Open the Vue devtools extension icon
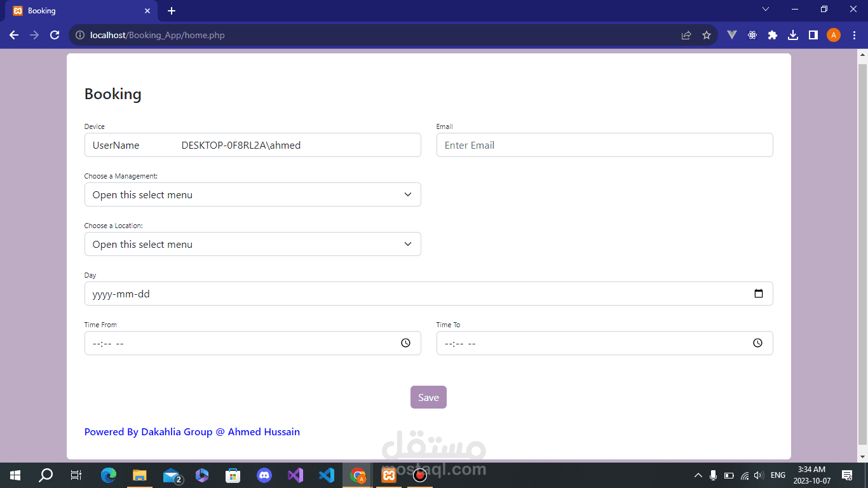Image resolution: width=868 pixels, height=488 pixels. click(732, 36)
